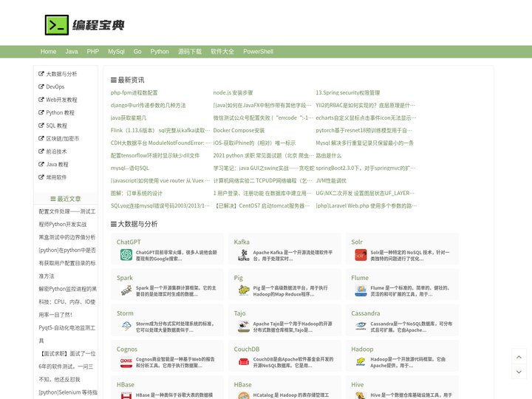Open 13.Spring security权限管理 article
532x399 pixels.
pyautogui.click(x=348, y=92)
